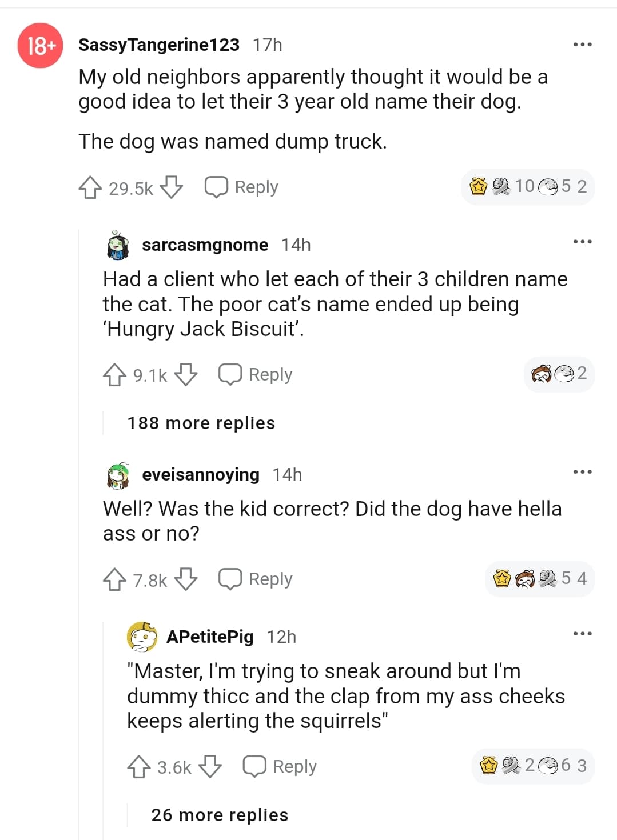Viewport: 617px width, 840px height.
Task: Downvote APetitePig's squirrel comment
Action: 213,767
